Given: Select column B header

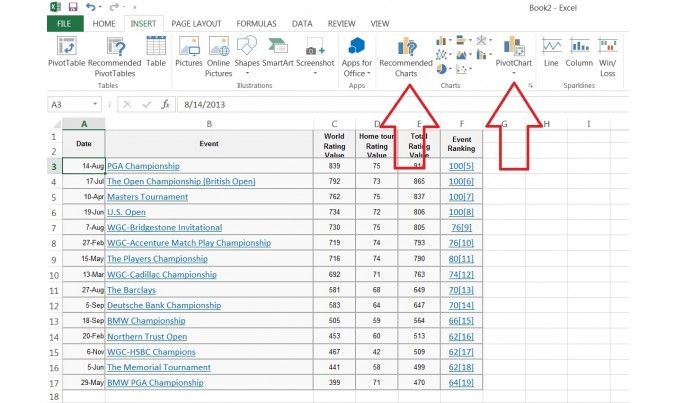Looking at the screenshot, I should pos(209,124).
